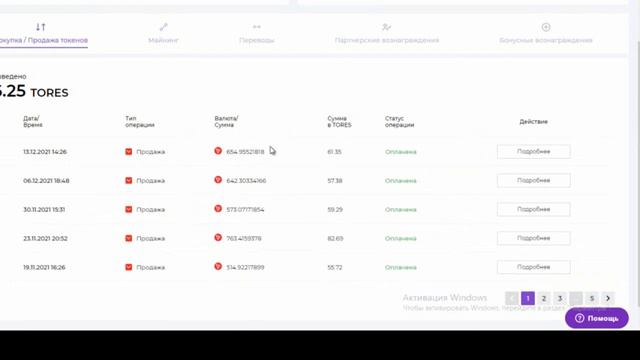Click the TORES sum 57.38
The image size is (640, 360).
335,181
